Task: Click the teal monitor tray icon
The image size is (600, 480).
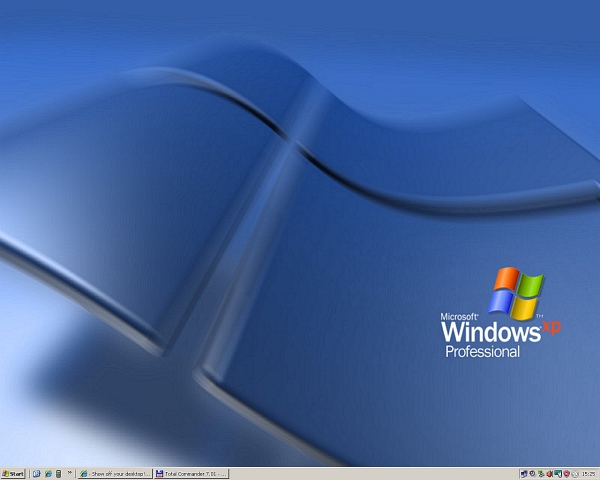Action: [558, 473]
